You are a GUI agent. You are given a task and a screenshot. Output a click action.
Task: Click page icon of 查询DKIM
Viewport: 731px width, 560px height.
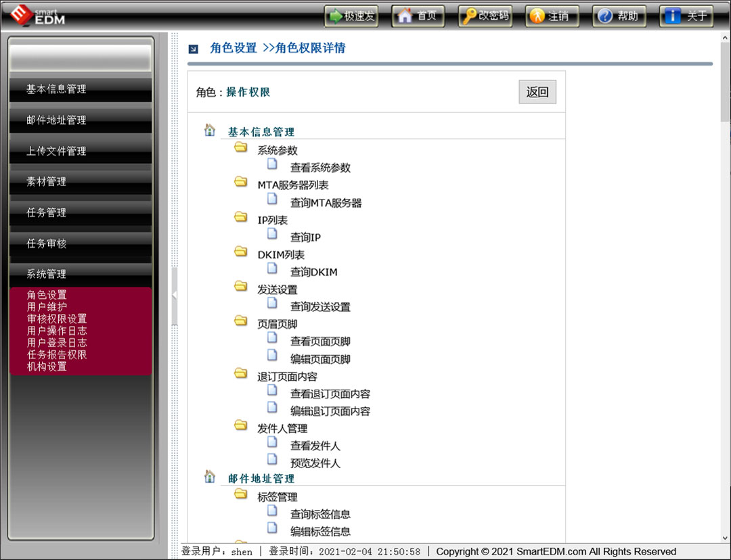(x=272, y=269)
